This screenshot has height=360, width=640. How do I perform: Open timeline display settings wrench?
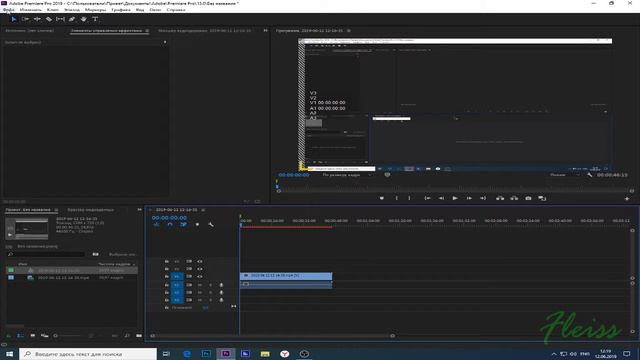point(211,224)
